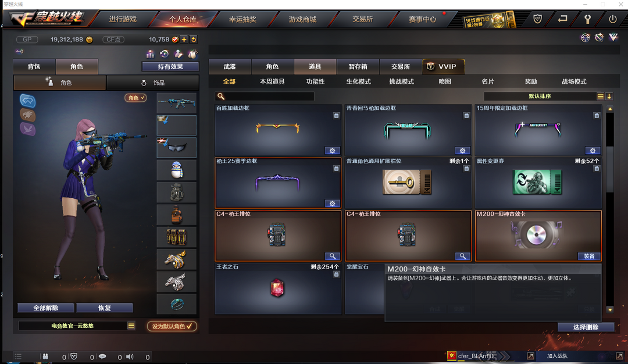Click the shield icon in top bar
The image size is (628, 364).
click(537, 19)
